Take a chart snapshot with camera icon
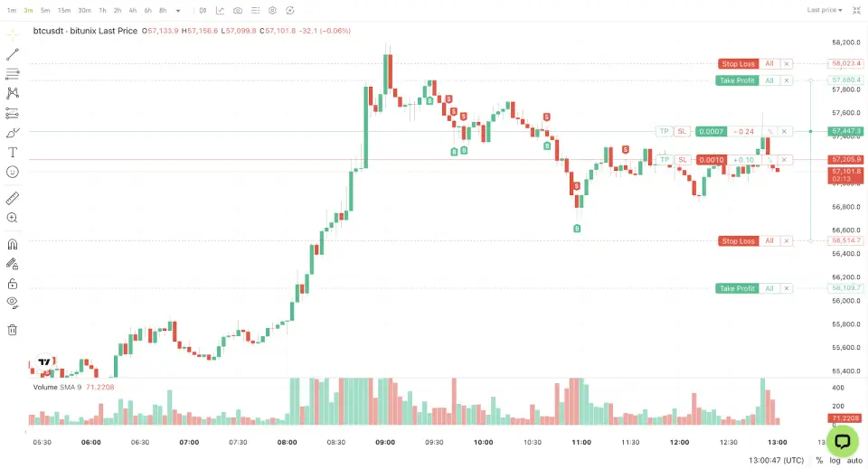 point(237,11)
